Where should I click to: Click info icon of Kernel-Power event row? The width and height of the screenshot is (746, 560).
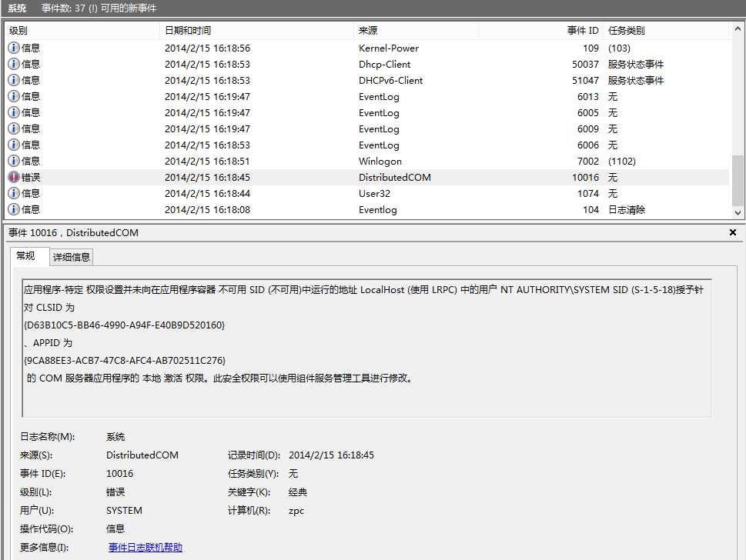14,48
